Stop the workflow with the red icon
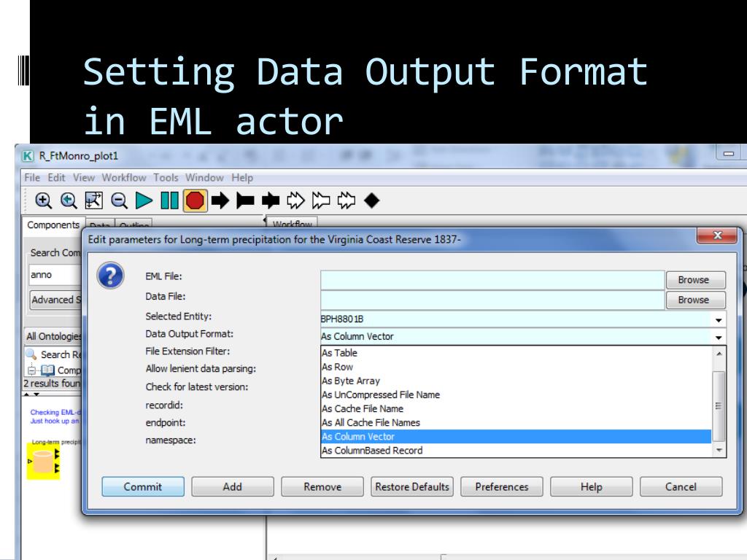This screenshot has width=747, height=560. [x=195, y=201]
